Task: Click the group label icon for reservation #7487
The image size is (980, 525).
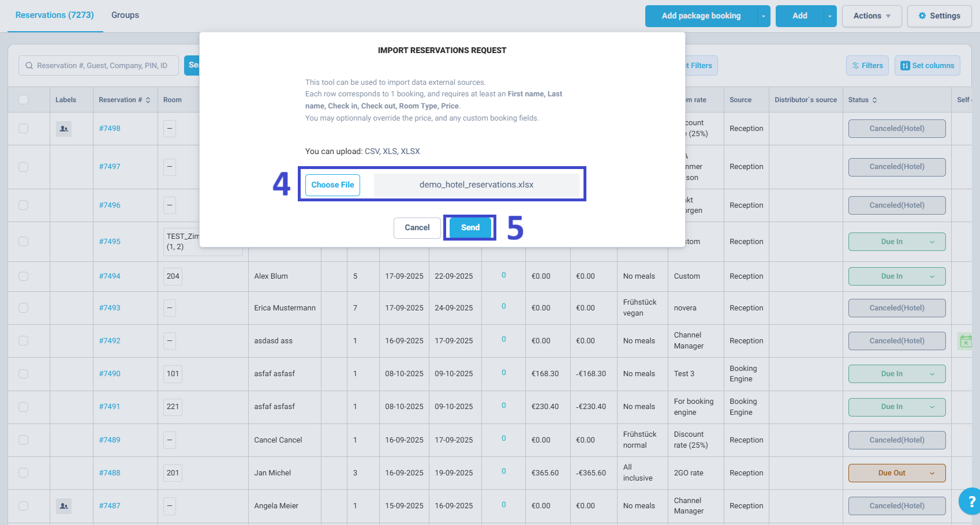Action: pos(64,506)
